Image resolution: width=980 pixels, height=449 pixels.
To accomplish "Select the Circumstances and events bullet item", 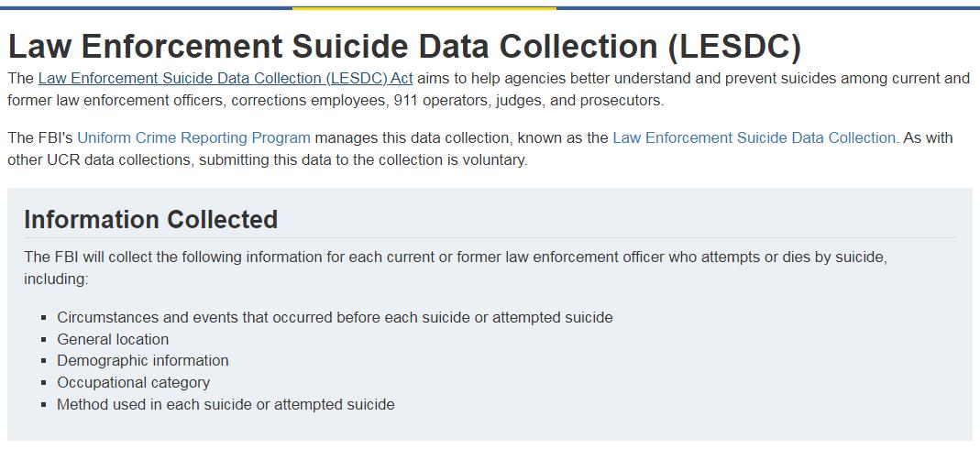I will 335,317.
